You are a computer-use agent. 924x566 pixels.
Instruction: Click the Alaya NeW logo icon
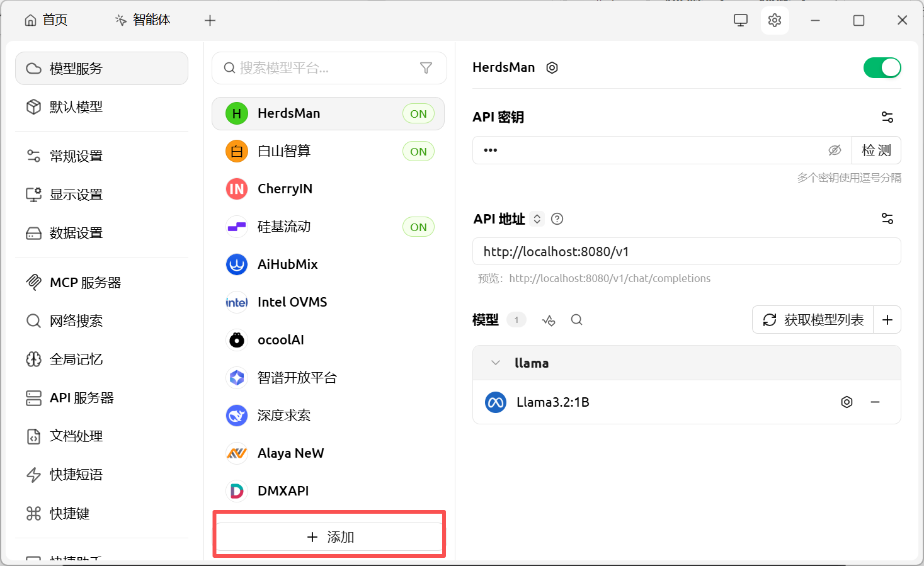(x=237, y=453)
